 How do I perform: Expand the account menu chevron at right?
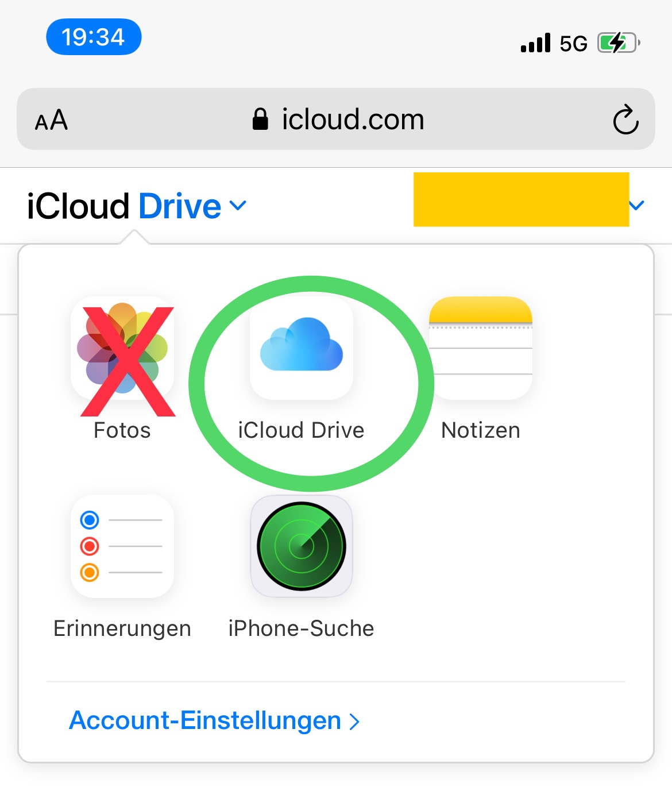click(x=637, y=205)
